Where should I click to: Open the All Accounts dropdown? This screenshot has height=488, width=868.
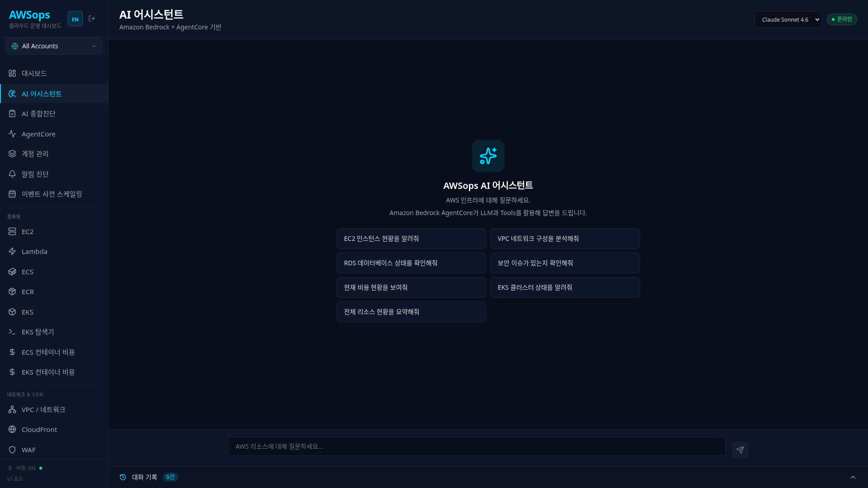click(x=54, y=46)
